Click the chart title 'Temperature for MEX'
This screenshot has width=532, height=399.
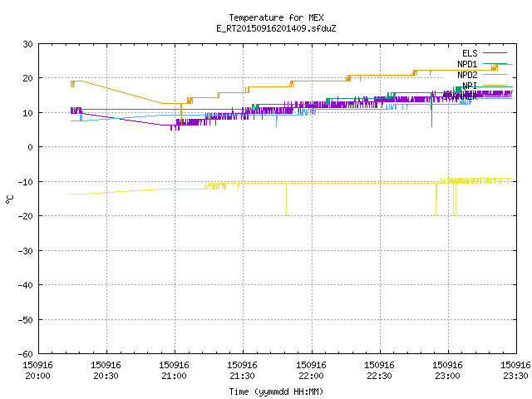[276, 17]
